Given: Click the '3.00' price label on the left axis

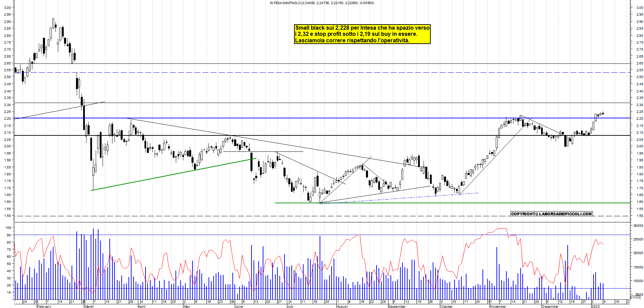Looking at the screenshot, I should [x=7, y=8].
